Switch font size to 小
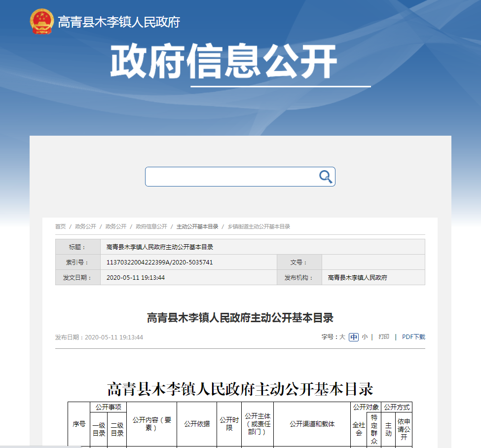Viewport: 481px width, 448px height. click(x=364, y=337)
